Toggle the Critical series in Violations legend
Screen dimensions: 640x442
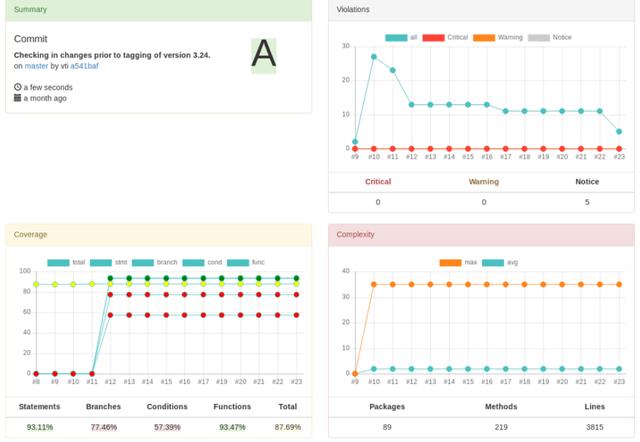(433, 37)
